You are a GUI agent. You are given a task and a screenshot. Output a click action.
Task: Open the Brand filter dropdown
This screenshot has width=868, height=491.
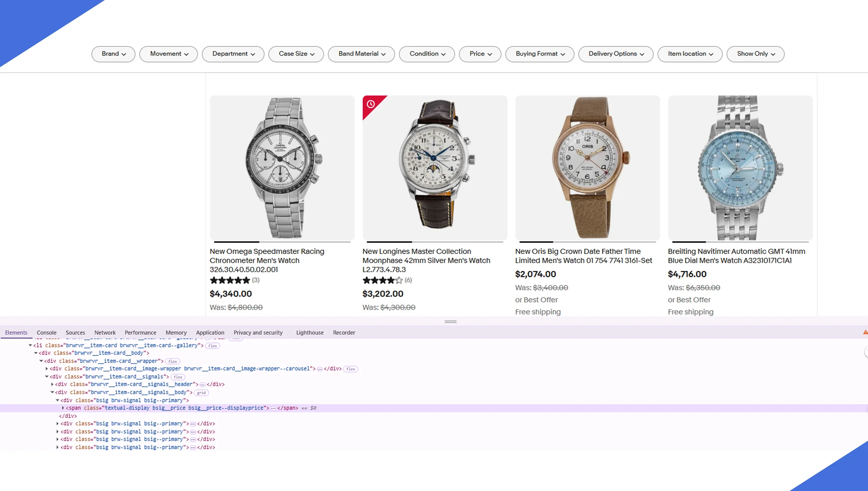pyautogui.click(x=113, y=54)
